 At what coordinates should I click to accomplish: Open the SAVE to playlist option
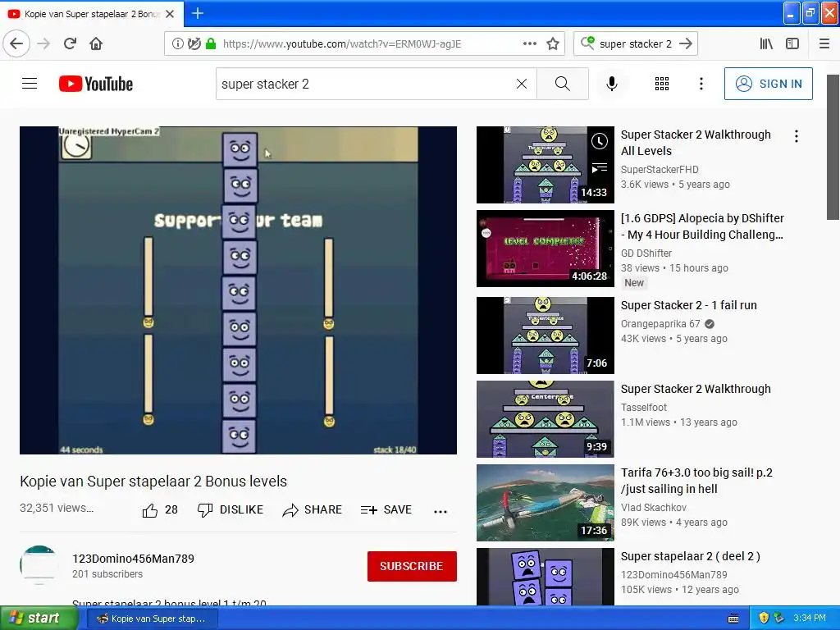point(386,510)
